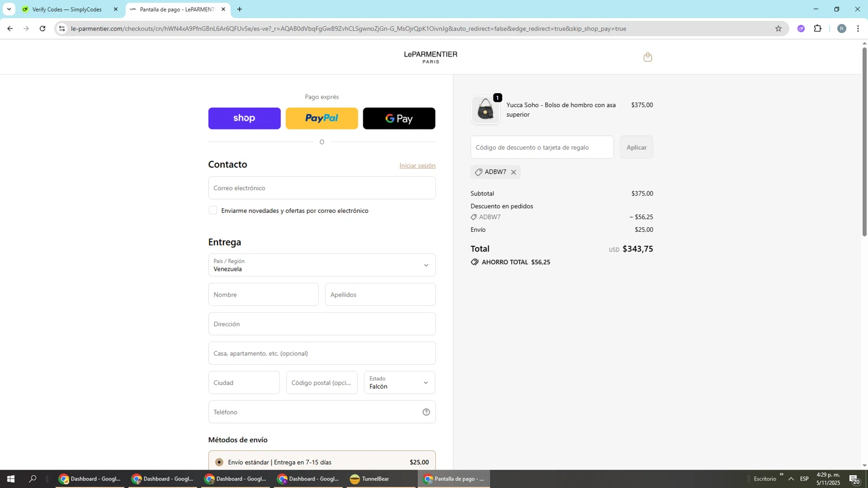Go back to the previous page
The height and width of the screenshot is (488, 868).
(10, 28)
